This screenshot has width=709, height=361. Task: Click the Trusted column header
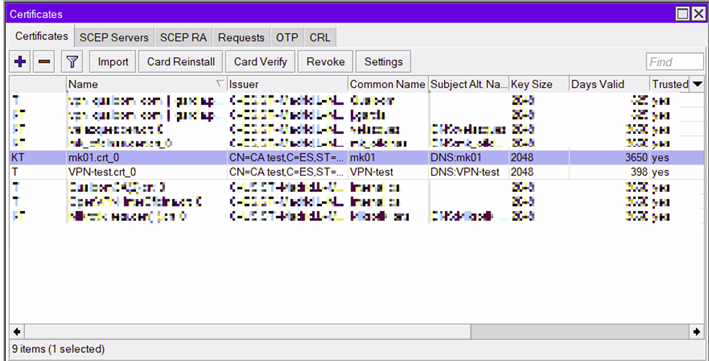[671, 84]
